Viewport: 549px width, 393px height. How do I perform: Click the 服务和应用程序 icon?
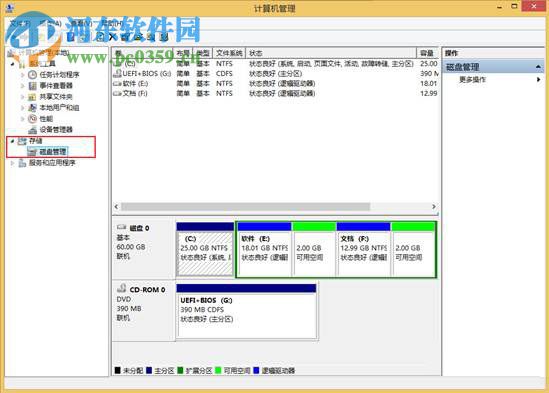(22, 163)
